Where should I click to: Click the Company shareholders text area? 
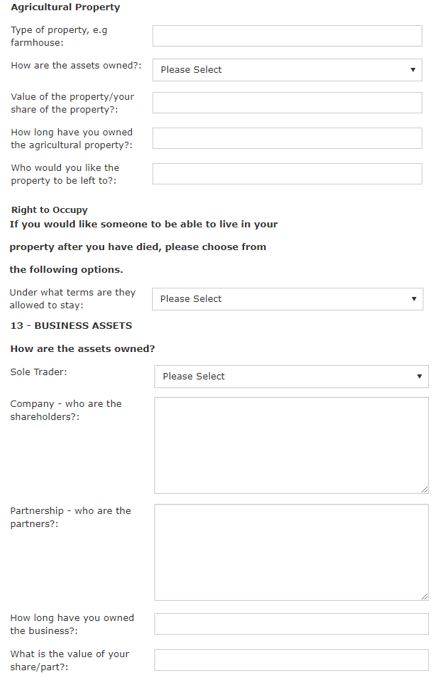coord(291,446)
